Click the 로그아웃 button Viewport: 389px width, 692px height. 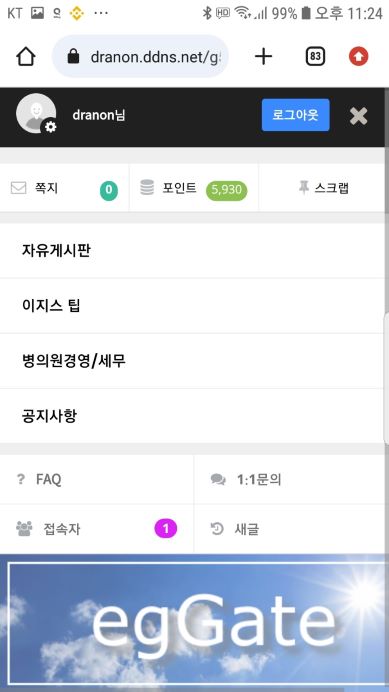[x=295, y=115]
